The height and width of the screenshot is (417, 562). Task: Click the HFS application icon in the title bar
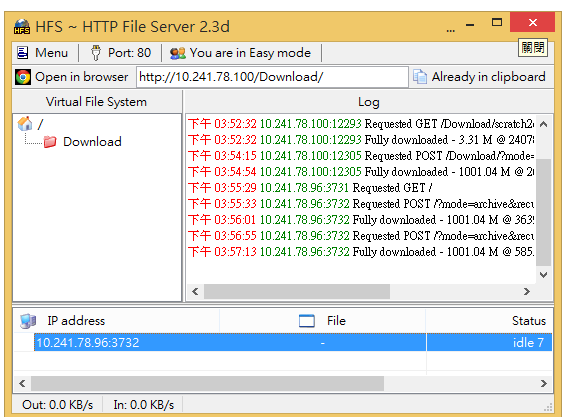[x=22, y=27]
